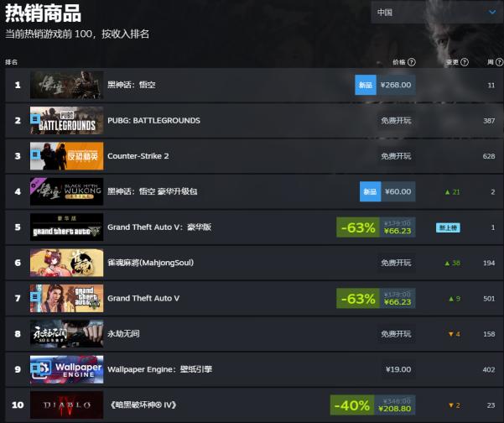Open the 中国 region dropdown

coord(437,13)
